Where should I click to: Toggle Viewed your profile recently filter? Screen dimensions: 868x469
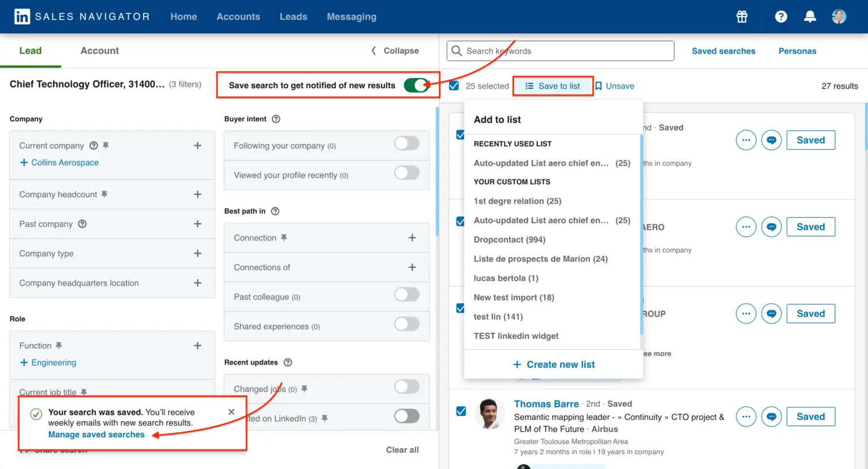(407, 173)
